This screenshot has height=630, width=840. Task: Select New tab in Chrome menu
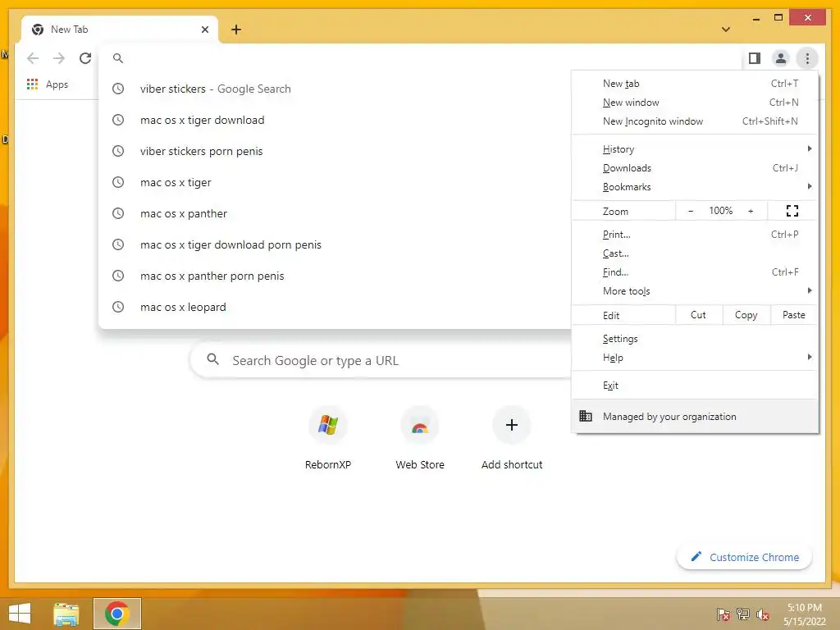point(695,84)
